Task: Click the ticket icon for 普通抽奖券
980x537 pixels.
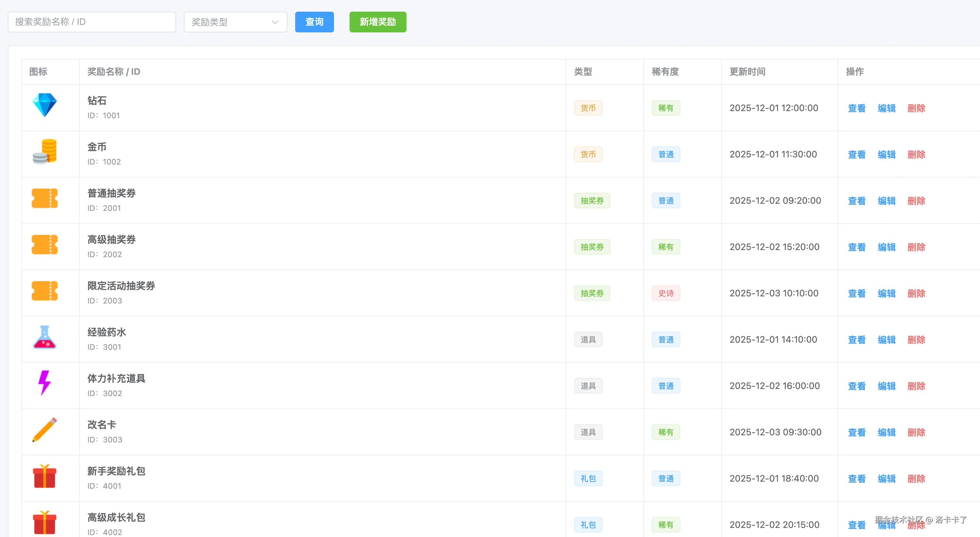Action: coord(45,198)
